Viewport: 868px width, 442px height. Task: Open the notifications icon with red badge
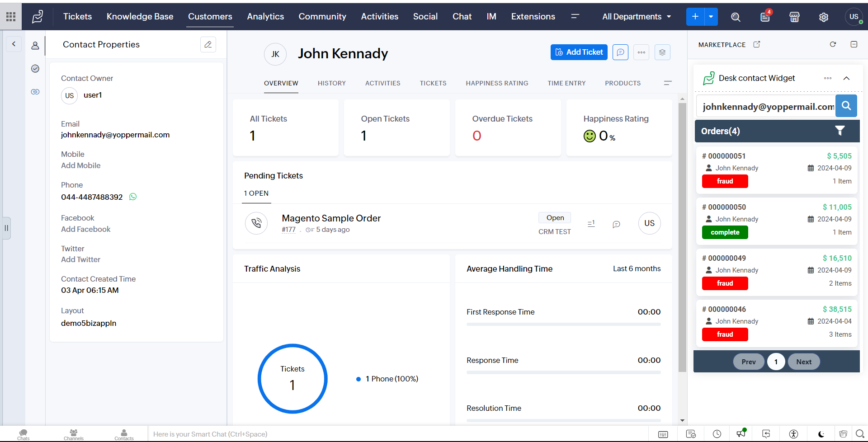pyautogui.click(x=765, y=17)
